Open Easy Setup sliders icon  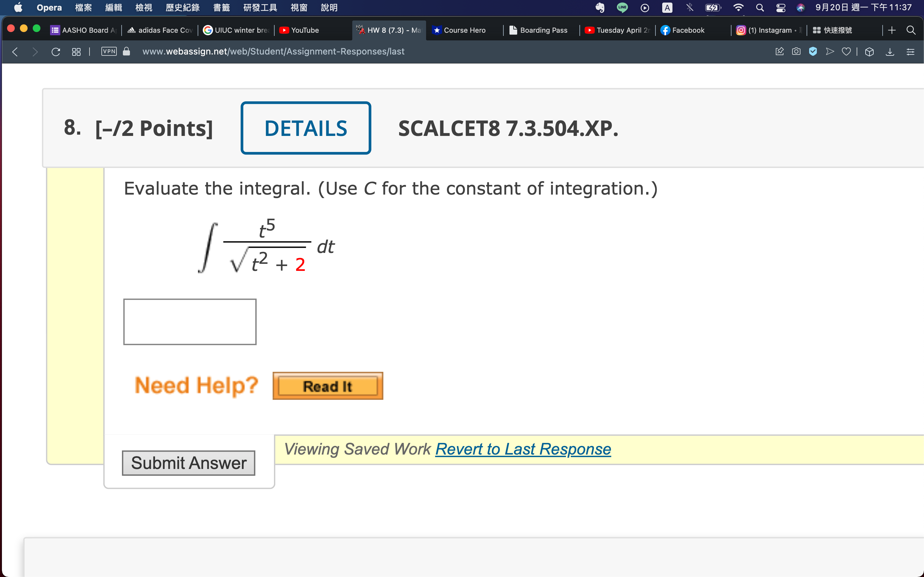pyautogui.click(x=910, y=52)
